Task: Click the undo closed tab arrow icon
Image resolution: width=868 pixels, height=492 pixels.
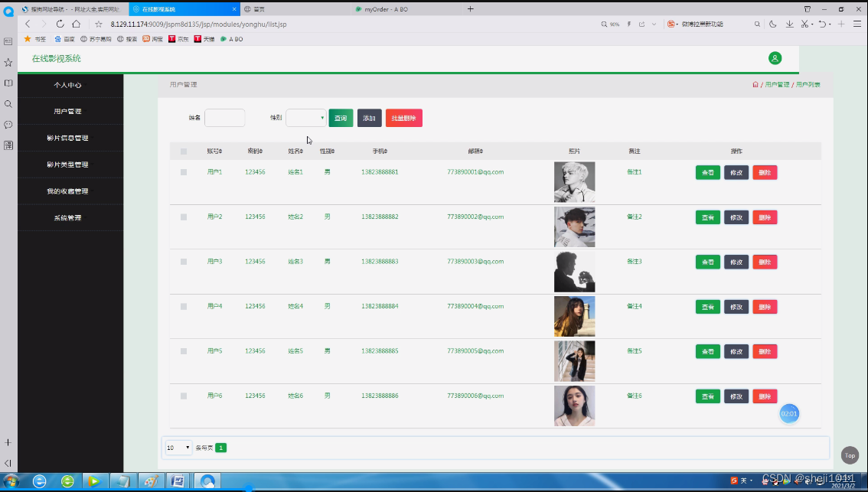Action: click(823, 24)
